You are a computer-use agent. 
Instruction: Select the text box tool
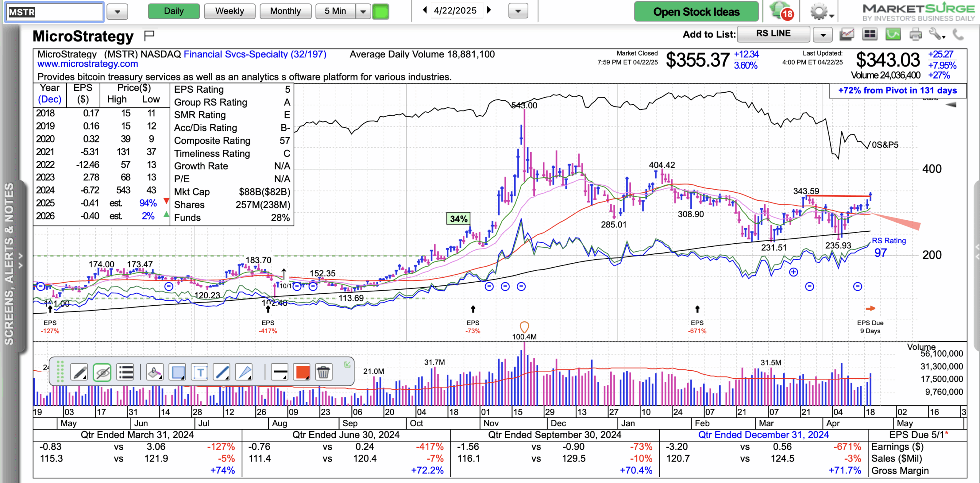coord(200,372)
